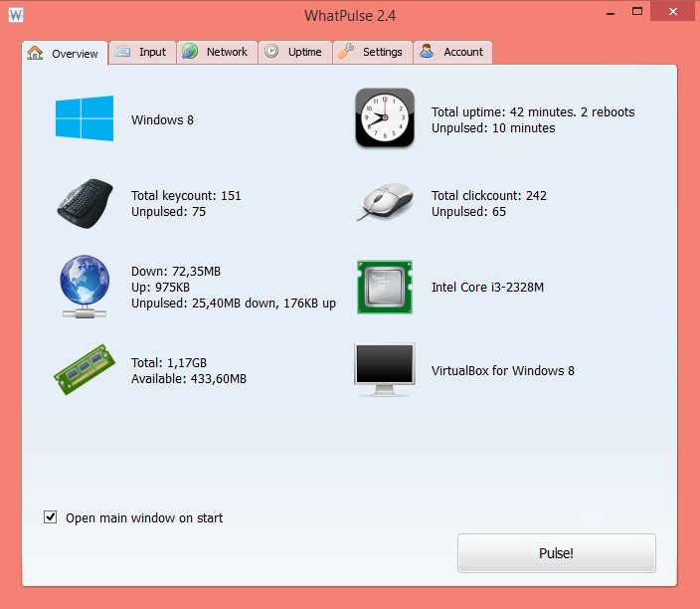The height and width of the screenshot is (609, 700).
Task: Go to the Settings tab
Action: [x=372, y=53]
